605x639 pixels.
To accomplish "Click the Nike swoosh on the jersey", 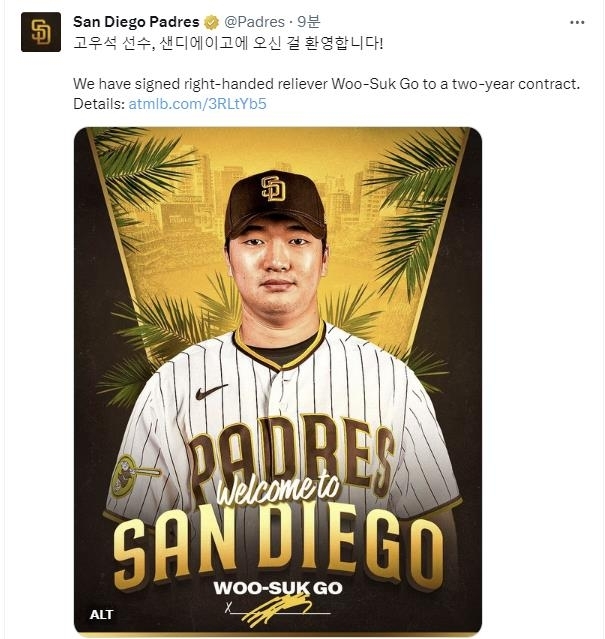I will [x=211, y=392].
